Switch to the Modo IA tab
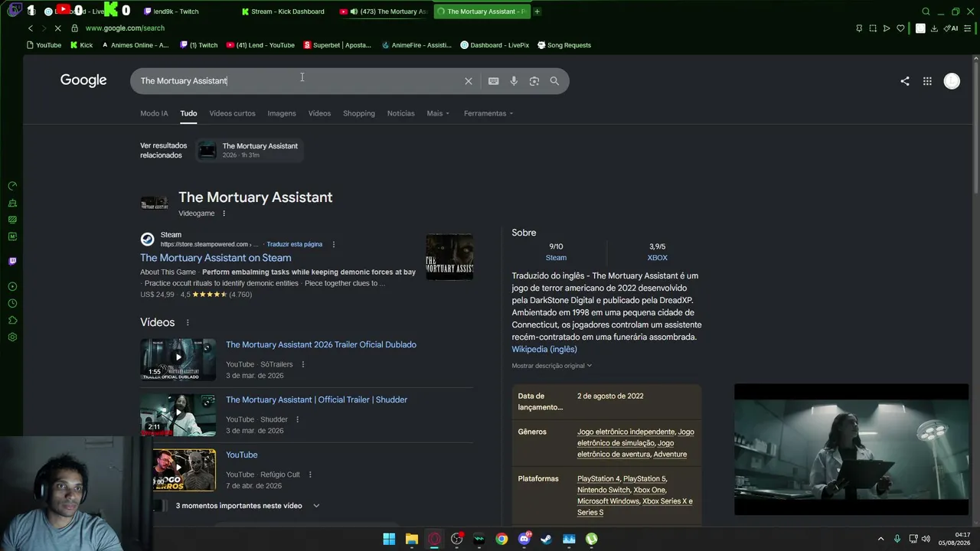980x551 pixels. pyautogui.click(x=154, y=113)
